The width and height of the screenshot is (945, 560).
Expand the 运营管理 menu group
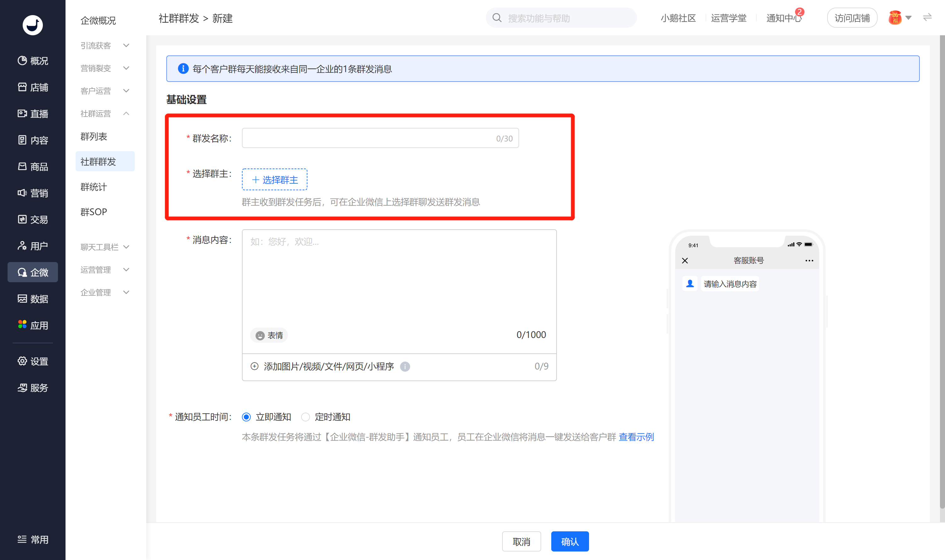(x=105, y=269)
